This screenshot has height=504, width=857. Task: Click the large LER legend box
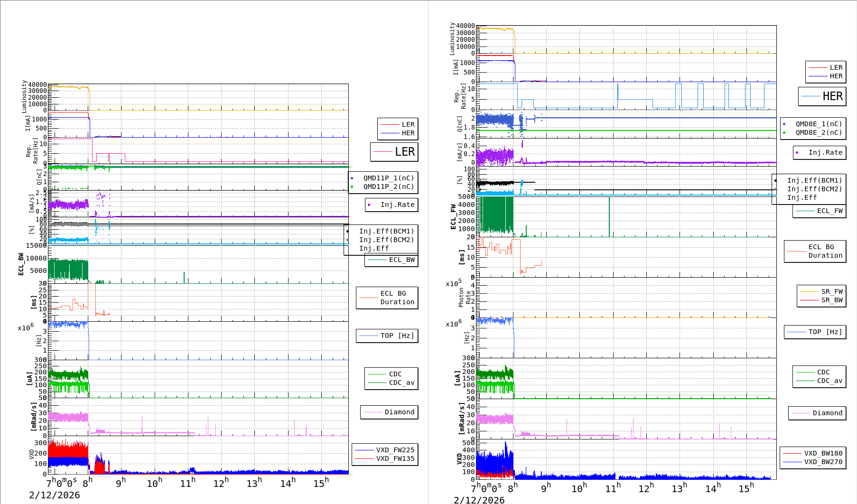(394, 152)
